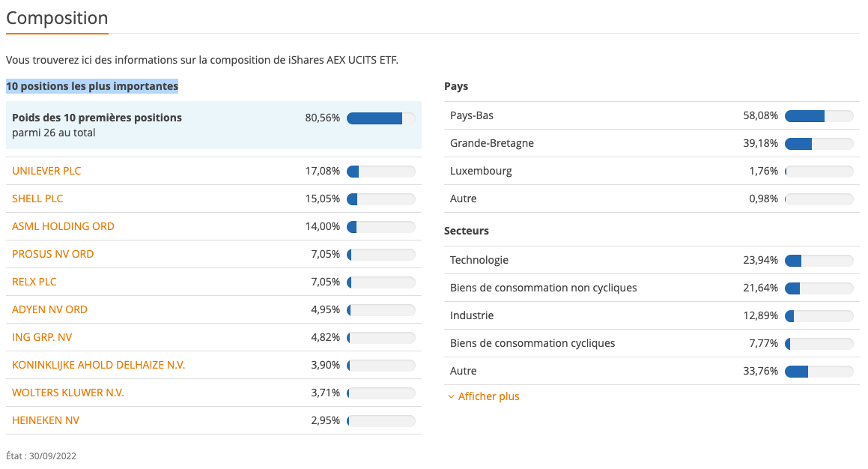Expand sectors with Afficher plus
The image size is (868, 469).
[x=488, y=396]
